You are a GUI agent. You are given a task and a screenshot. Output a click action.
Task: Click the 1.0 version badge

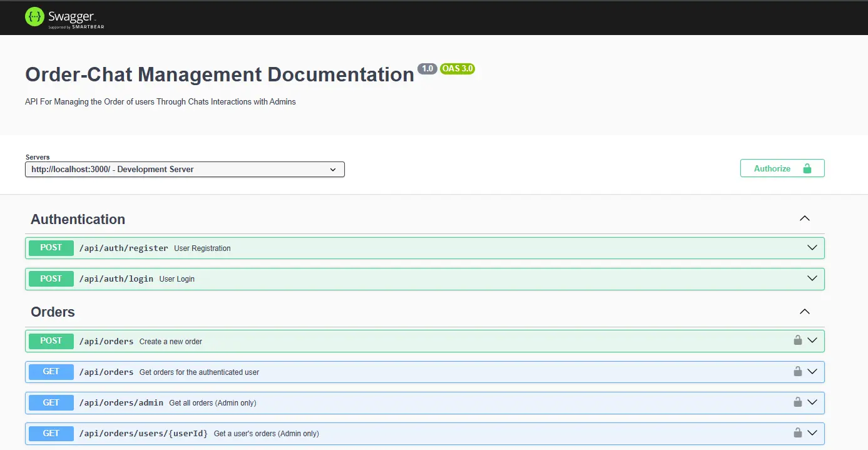427,69
